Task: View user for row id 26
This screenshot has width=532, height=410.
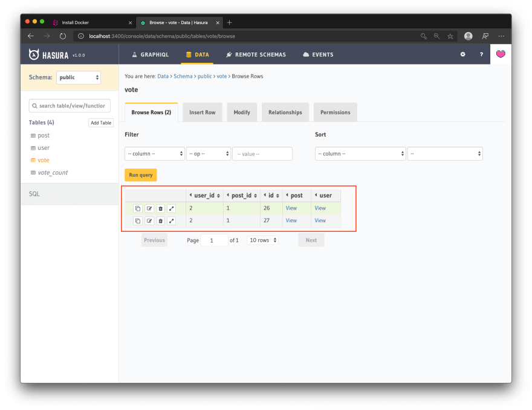Action: (x=320, y=208)
